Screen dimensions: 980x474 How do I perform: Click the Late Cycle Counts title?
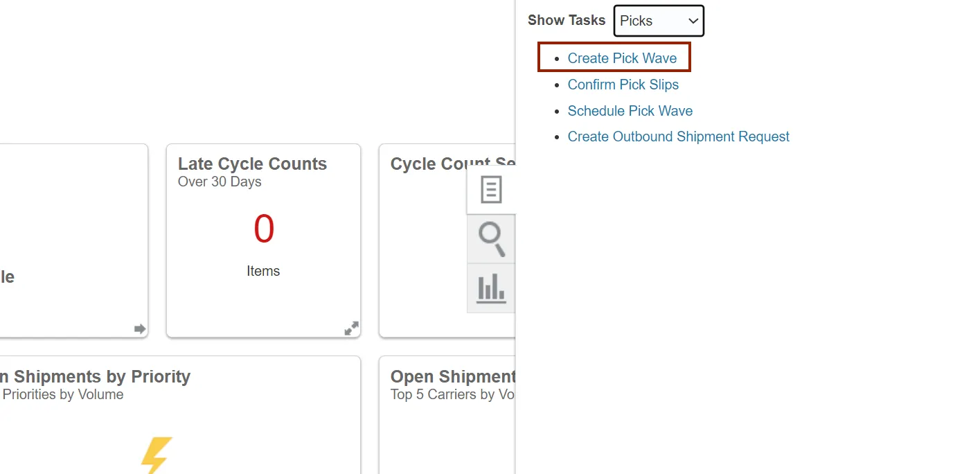pyautogui.click(x=252, y=164)
